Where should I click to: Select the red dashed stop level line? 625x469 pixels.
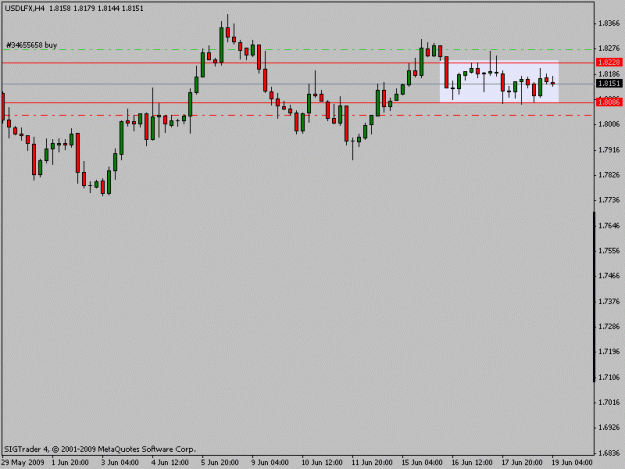click(x=298, y=116)
